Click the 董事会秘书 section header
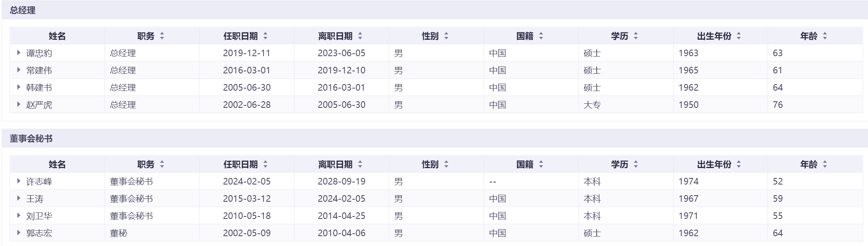This screenshot has width=868, height=246. (x=31, y=139)
